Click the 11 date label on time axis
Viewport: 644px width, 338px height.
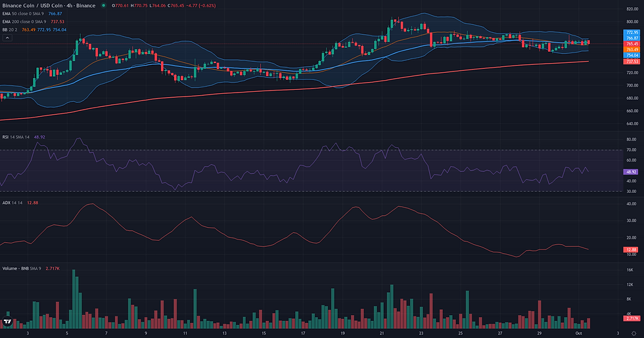pyautogui.click(x=185, y=333)
